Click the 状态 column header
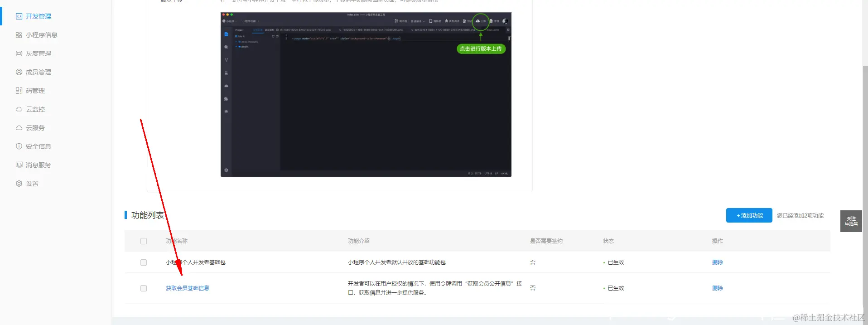The image size is (868, 325). pyautogui.click(x=608, y=241)
